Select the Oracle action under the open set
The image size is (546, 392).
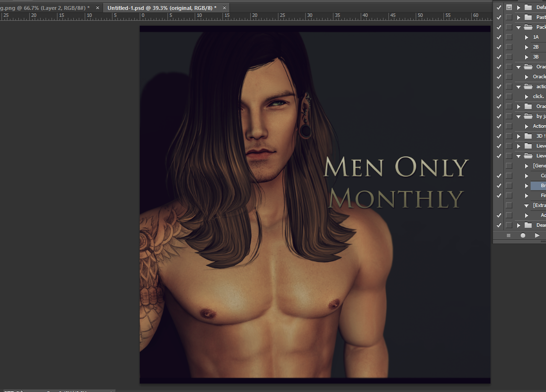(x=539, y=77)
